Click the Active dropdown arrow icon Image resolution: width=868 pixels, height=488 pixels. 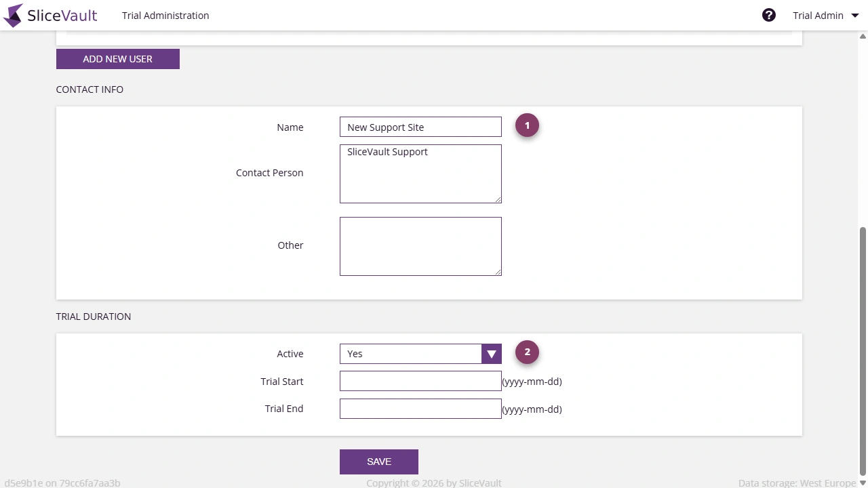click(x=491, y=353)
